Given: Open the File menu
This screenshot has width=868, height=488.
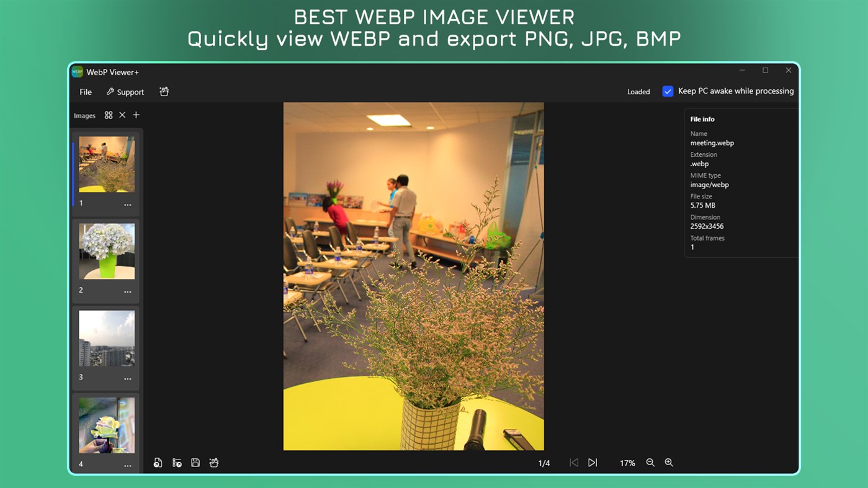Looking at the screenshot, I should [85, 92].
